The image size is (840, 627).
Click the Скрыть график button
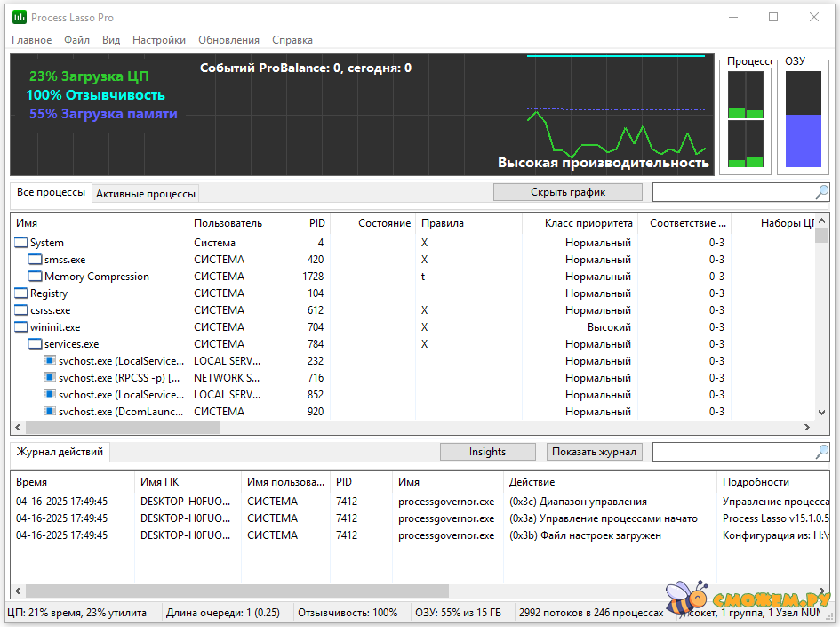(568, 192)
